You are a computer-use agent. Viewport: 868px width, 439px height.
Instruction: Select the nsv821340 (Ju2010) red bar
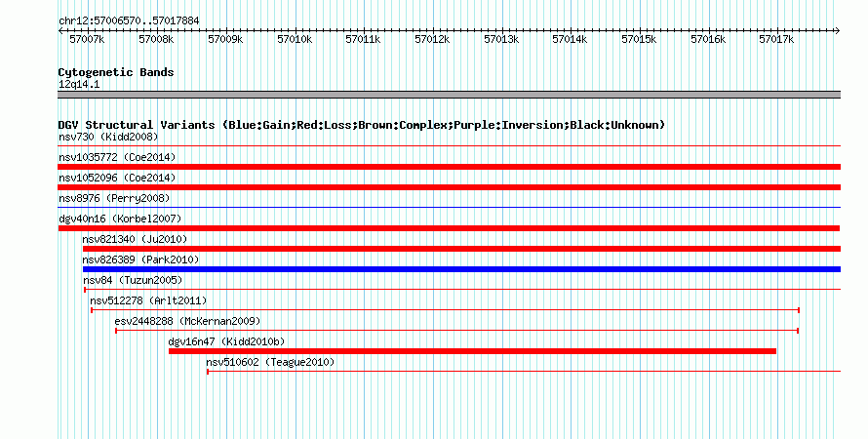click(x=461, y=249)
